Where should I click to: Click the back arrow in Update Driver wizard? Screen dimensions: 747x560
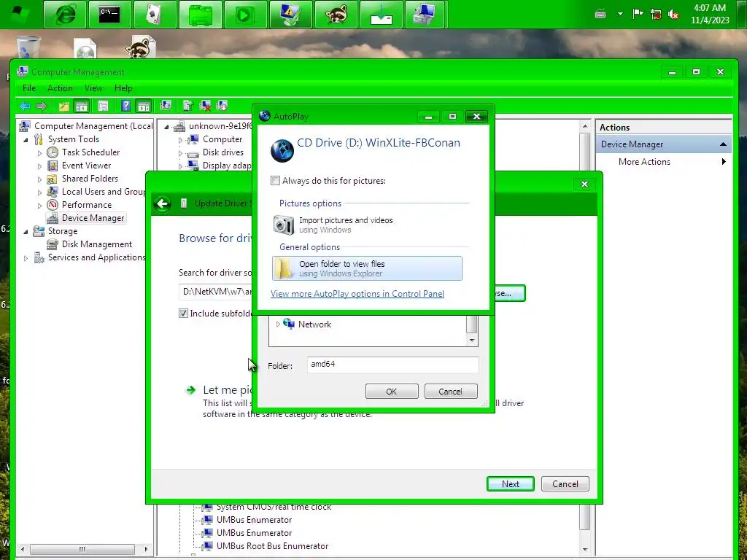163,204
